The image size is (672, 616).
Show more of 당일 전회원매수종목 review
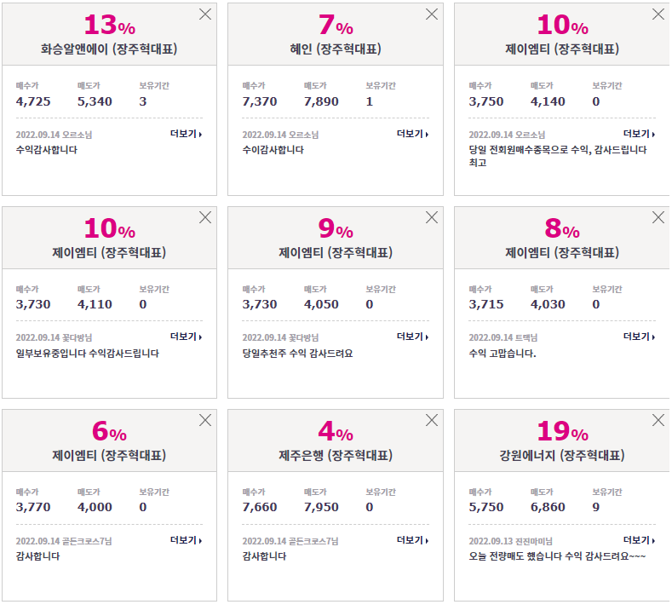pyautogui.click(x=639, y=134)
